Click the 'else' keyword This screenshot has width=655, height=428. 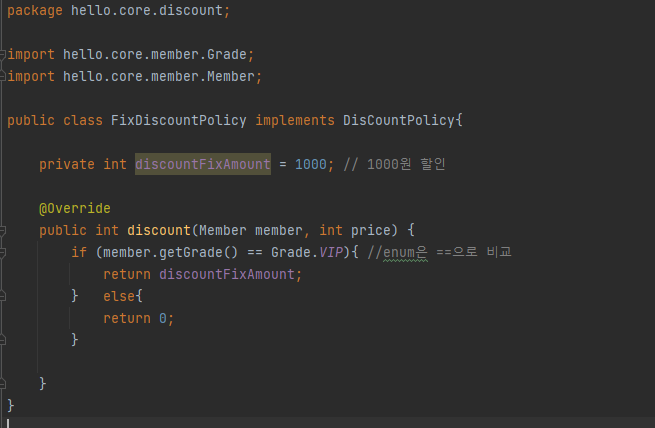point(119,296)
